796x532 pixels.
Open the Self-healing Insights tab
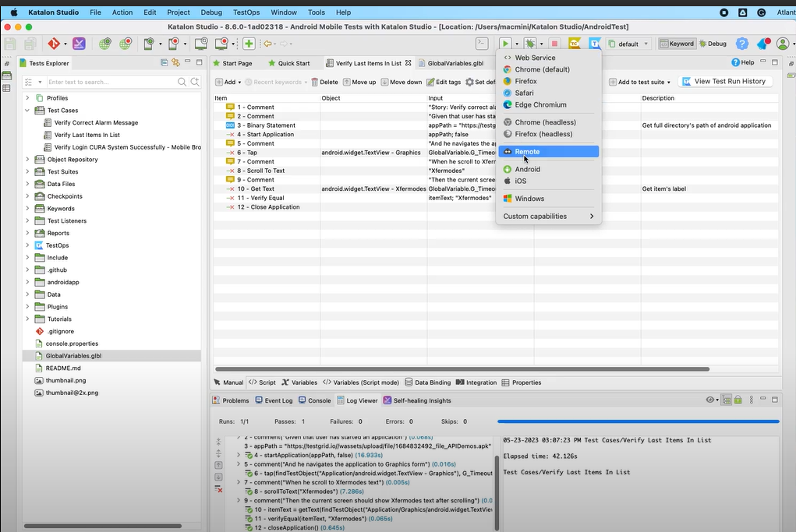(417, 400)
